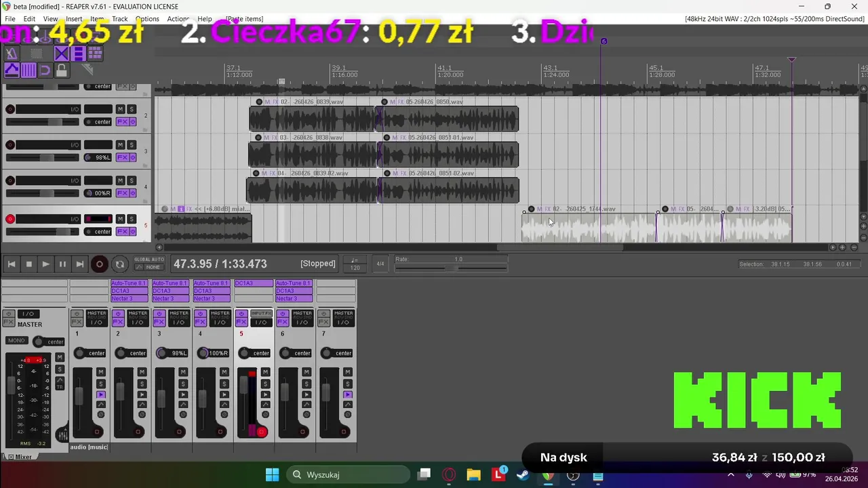The height and width of the screenshot is (488, 868).
Task: Toggle the transport repeat loop button
Action: 119,264
